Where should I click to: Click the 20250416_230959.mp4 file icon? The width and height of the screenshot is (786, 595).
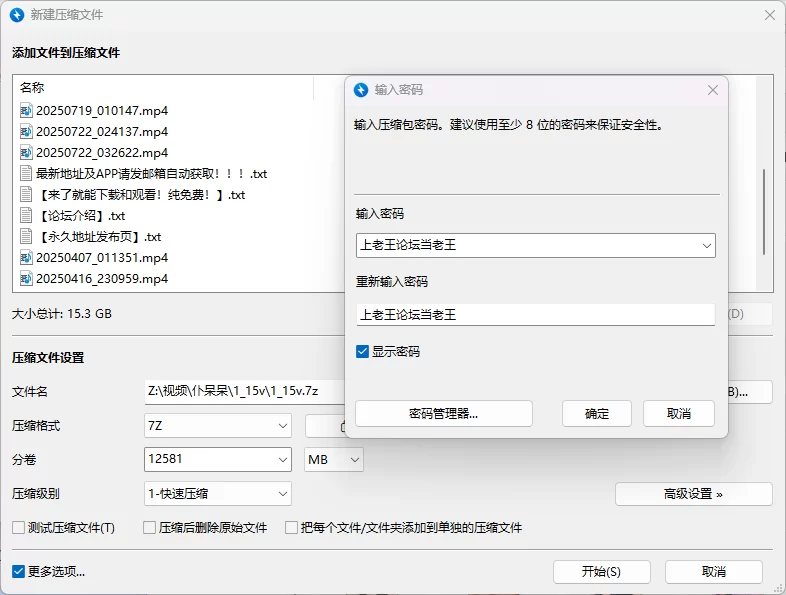tap(26, 278)
